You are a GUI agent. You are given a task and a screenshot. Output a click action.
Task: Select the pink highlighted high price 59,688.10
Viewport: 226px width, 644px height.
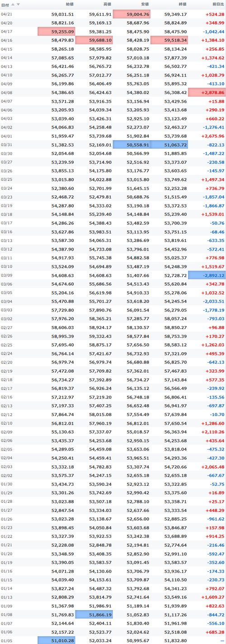click(94, 40)
